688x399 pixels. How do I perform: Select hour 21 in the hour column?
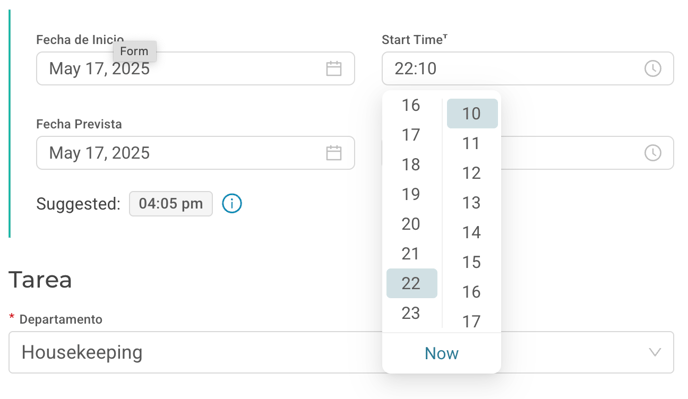coord(411,254)
